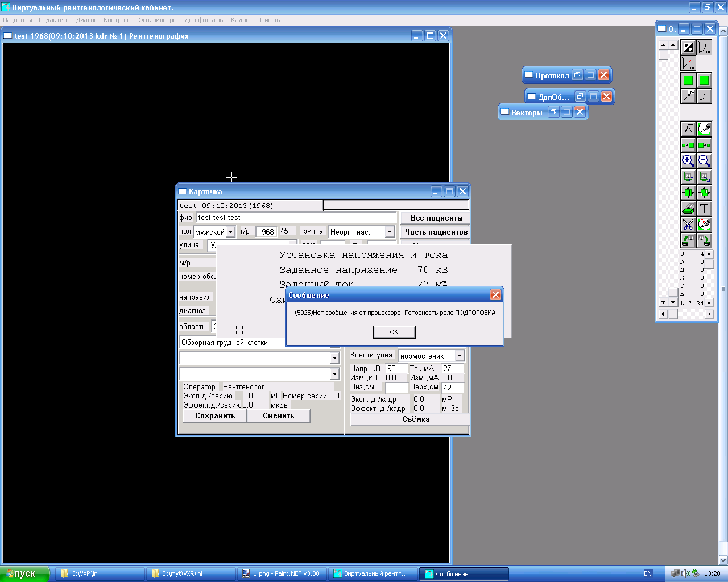Select the zoom out magnifier tool

704,161
